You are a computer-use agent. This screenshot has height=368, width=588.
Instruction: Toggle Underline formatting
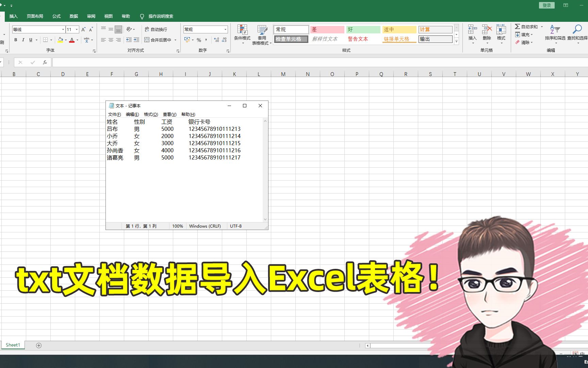[31, 40]
